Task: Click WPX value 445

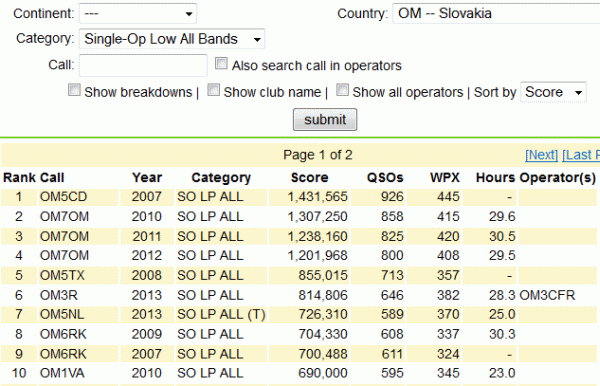Action: [448, 197]
